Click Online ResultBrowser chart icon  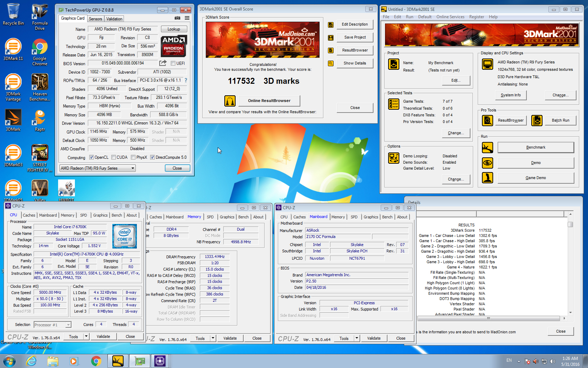tap(230, 101)
